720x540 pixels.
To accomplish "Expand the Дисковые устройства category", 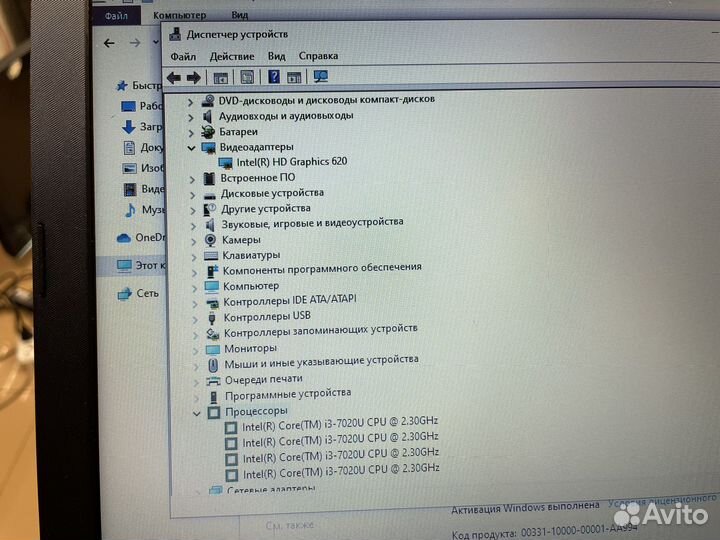I will pos(193,193).
